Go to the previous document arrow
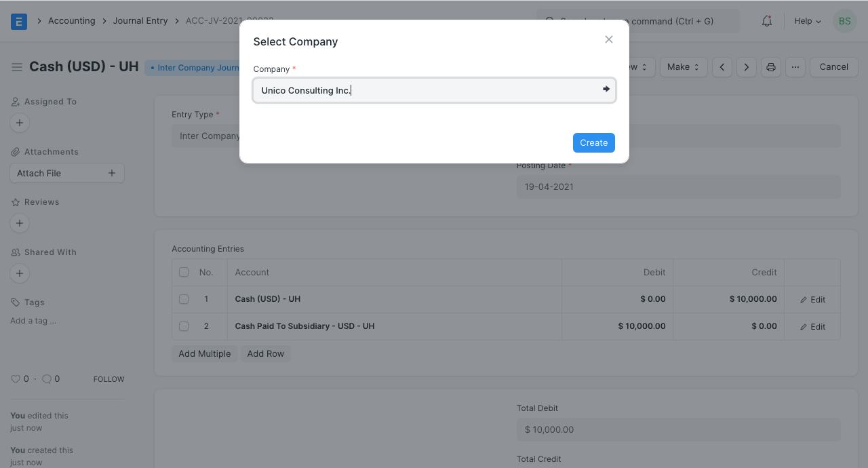868x468 pixels. [722, 67]
